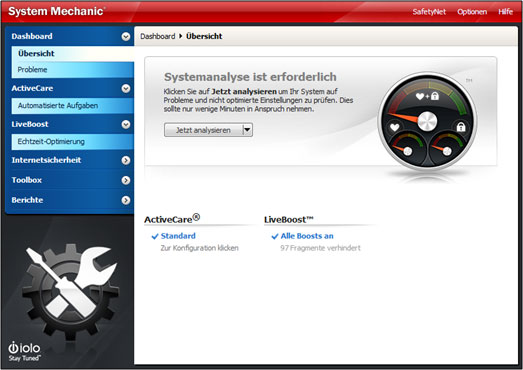523x370 pixels.
Task: Click the Jetzt analysieren button
Action: (x=203, y=130)
